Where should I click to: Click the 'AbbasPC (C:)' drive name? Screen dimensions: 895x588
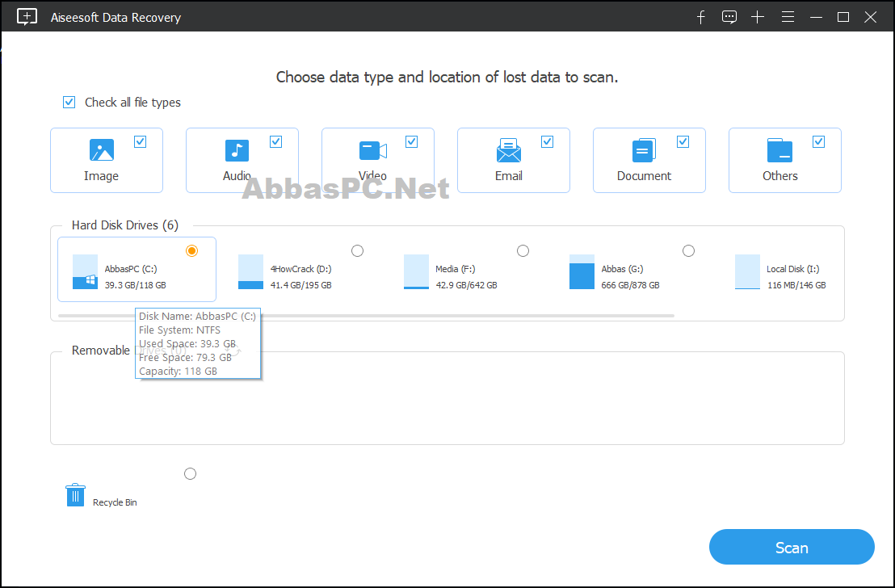point(131,269)
